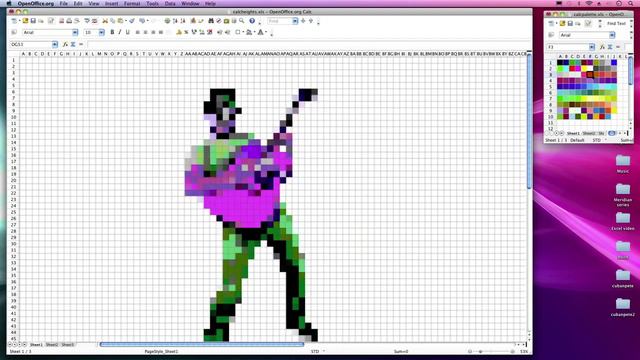Open the Music folder on desktop

pos(623,164)
